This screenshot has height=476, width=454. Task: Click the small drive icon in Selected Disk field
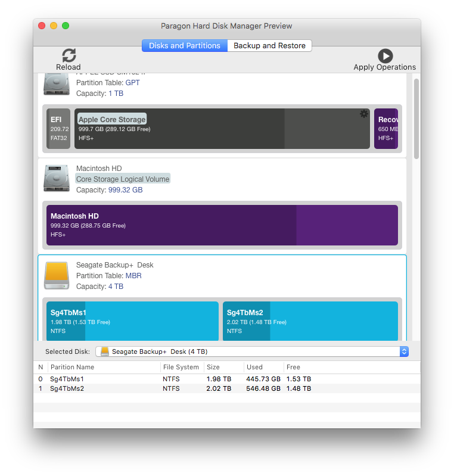pyautogui.click(x=105, y=351)
